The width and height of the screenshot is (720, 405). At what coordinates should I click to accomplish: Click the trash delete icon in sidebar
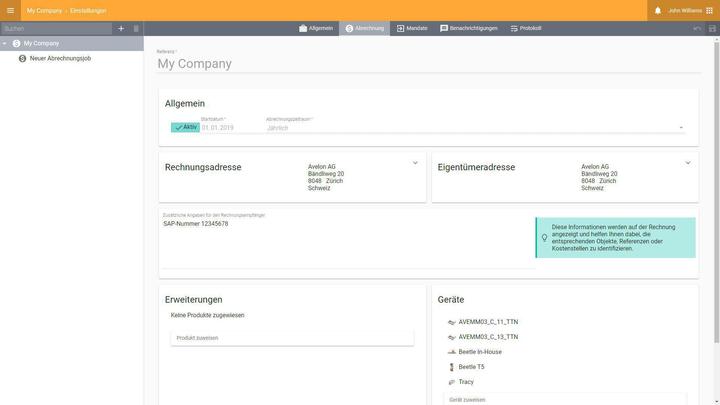(x=136, y=28)
